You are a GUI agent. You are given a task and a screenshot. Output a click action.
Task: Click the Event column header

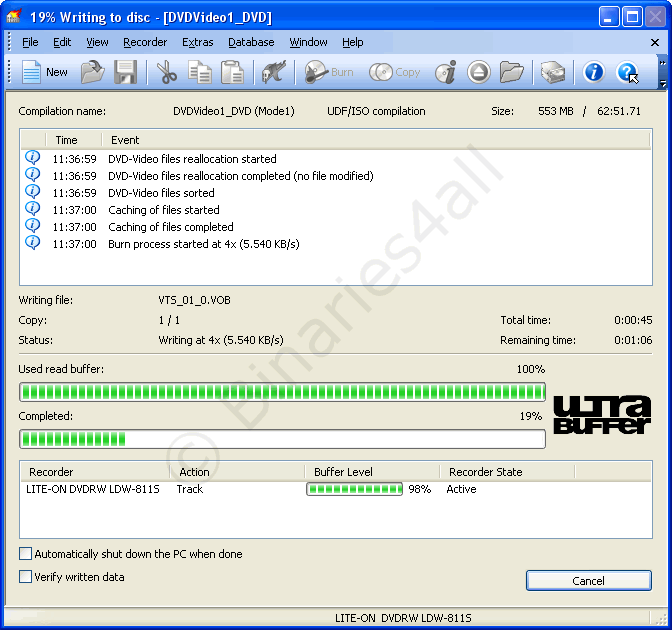tap(376, 140)
